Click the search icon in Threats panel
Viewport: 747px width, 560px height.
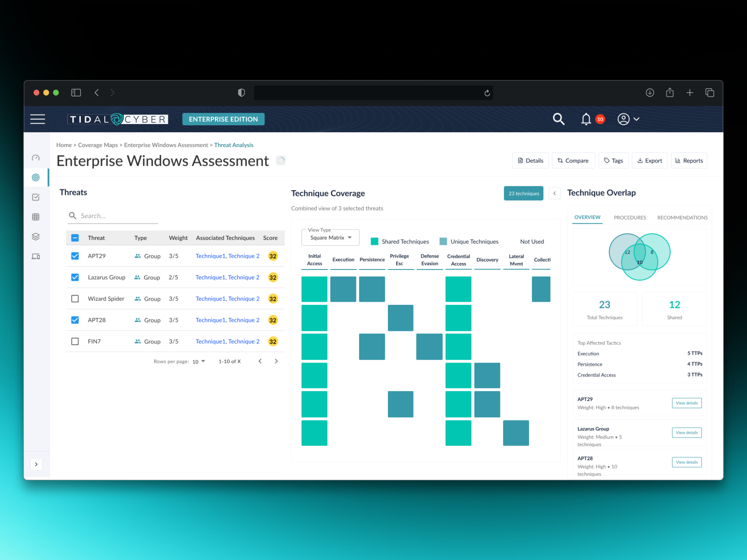(x=72, y=215)
